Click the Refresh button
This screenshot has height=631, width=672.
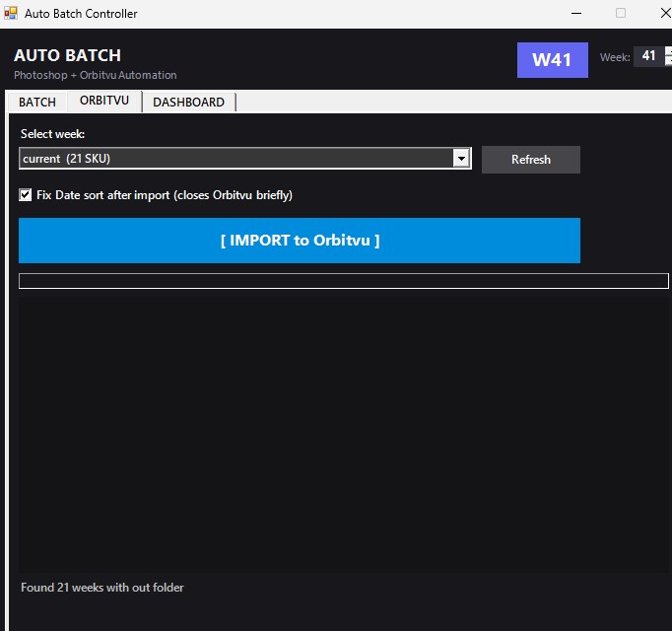point(530,160)
